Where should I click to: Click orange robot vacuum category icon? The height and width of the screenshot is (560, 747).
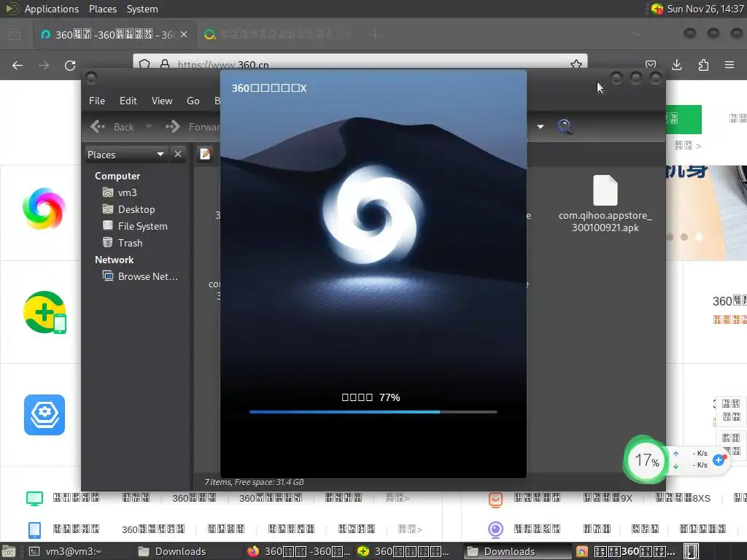point(495,499)
